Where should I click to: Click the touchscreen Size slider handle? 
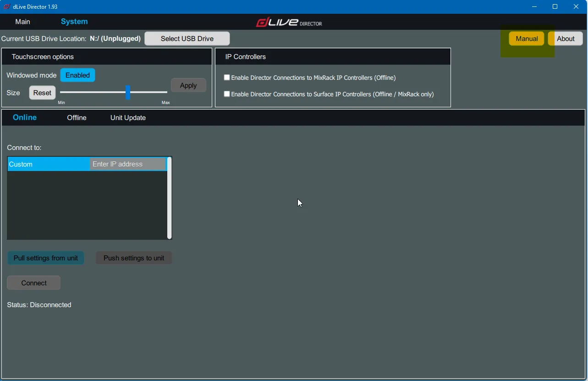(128, 92)
